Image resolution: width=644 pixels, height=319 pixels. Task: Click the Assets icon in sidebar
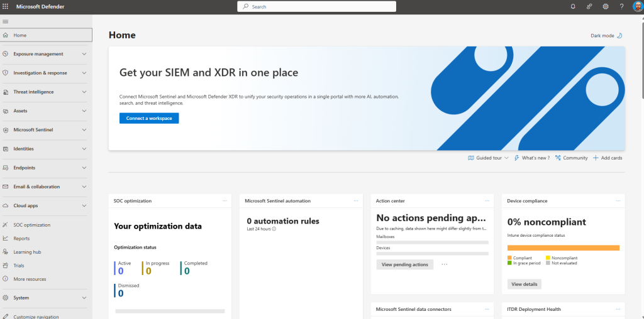click(x=5, y=111)
